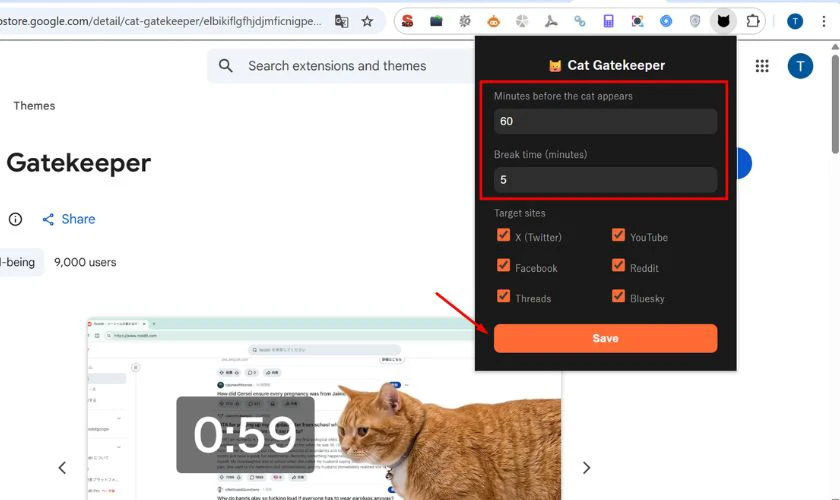The height and width of the screenshot is (500, 840).
Task: Open the gray gear extension icon
Action: 464,21
